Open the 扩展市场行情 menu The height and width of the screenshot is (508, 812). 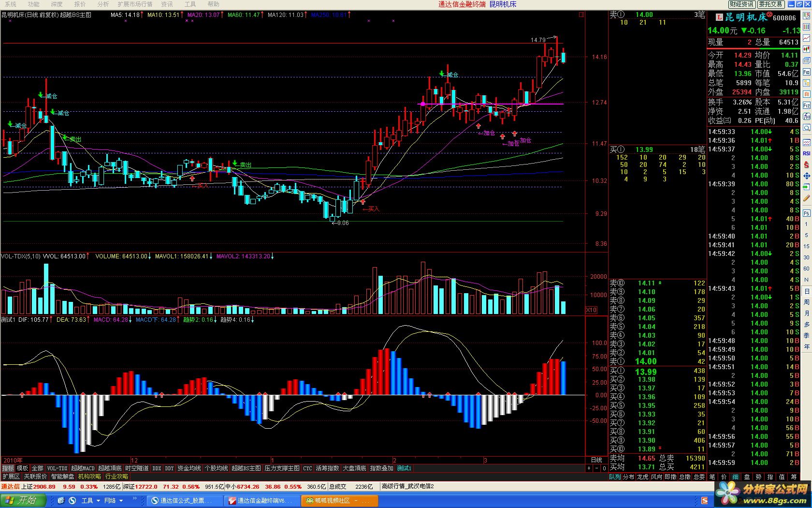135,4
